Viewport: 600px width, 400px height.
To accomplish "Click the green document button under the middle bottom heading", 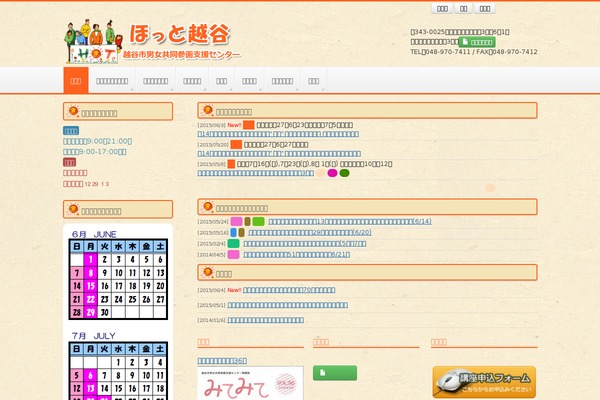I will point(335,373).
